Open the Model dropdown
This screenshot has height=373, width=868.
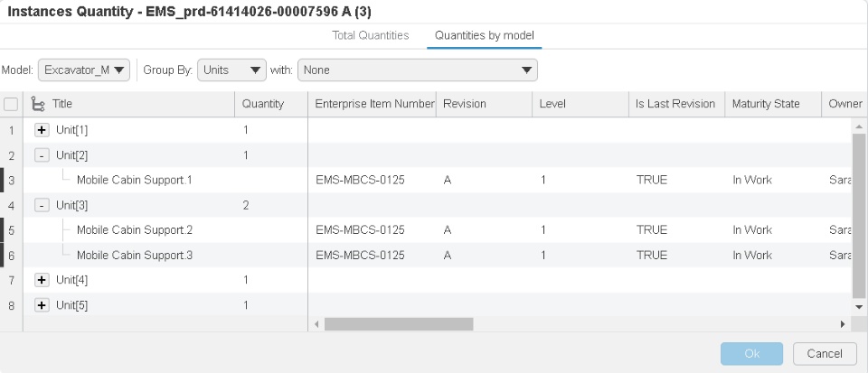pos(84,70)
